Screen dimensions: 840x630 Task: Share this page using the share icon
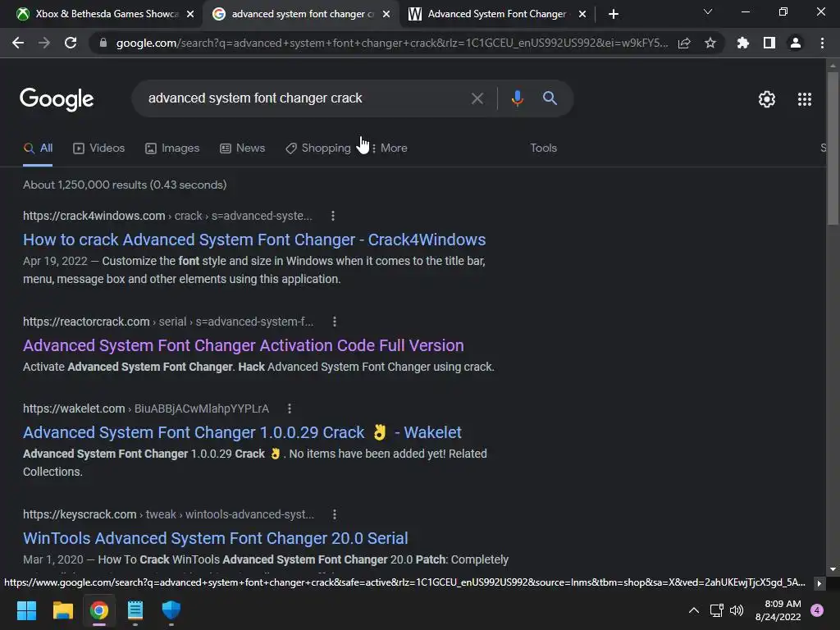point(684,43)
